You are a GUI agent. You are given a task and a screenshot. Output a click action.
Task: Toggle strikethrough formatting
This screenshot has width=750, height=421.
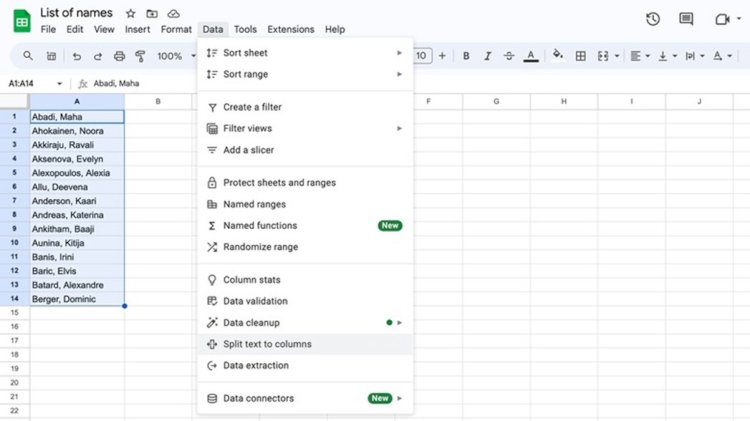[x=509, y=56]
